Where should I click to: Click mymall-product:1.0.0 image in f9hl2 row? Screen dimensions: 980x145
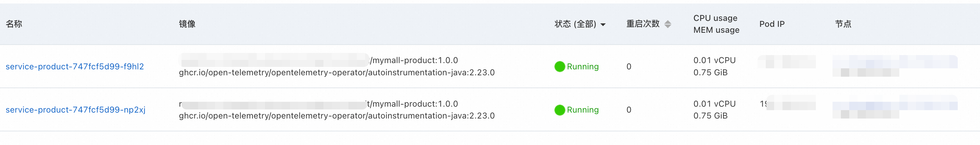click(x=414, y=60)
